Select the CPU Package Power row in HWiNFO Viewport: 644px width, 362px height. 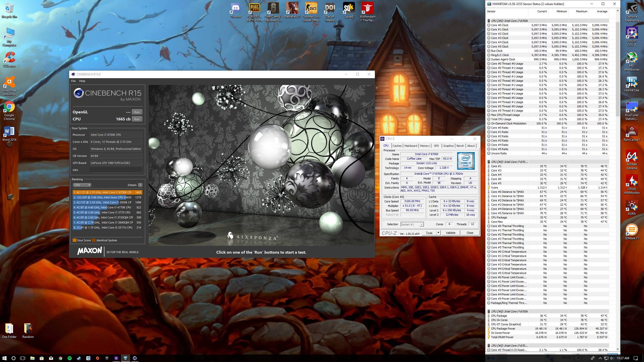[548, 329]
